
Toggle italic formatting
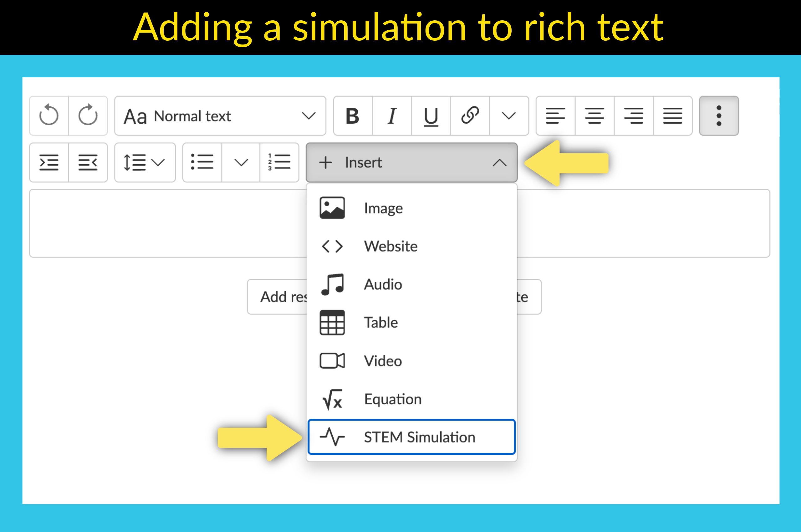tap(392, 116)
